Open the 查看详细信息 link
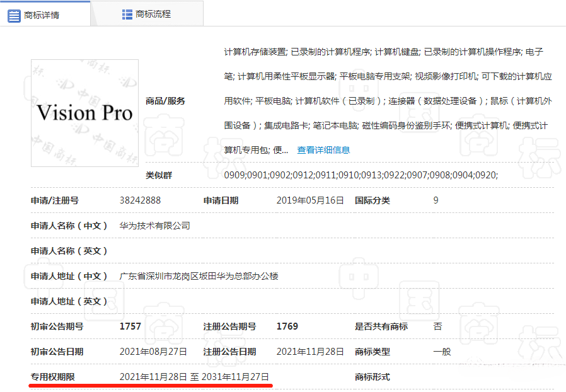The image size is (566, 392). click(x=323, y=150)
